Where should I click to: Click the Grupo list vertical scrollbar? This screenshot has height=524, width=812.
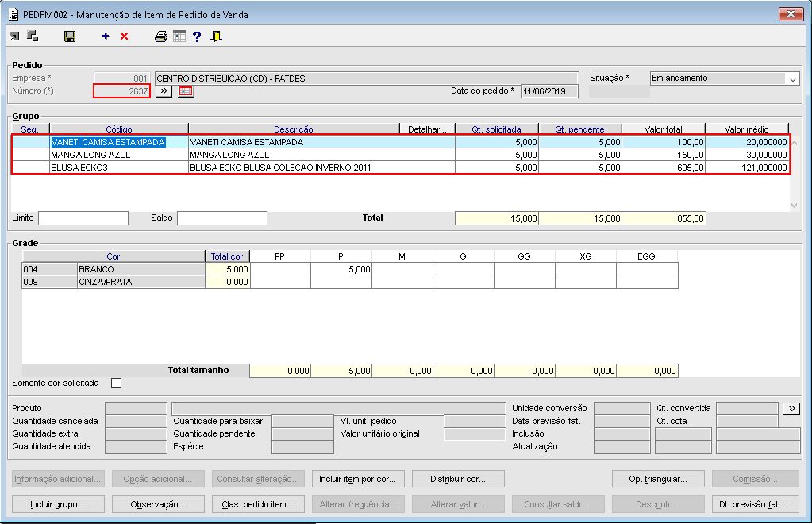point(795,173)
